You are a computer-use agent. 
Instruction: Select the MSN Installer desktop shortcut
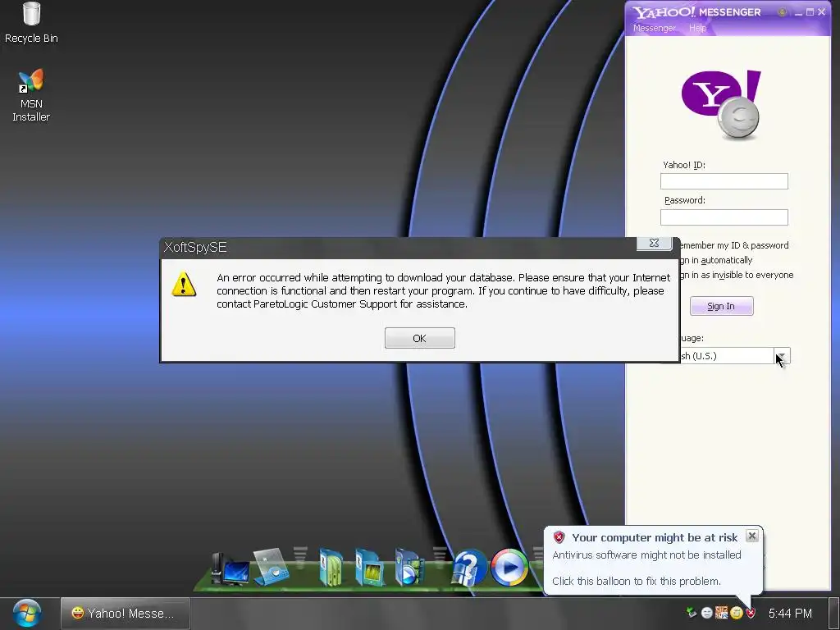coord(31,95)
